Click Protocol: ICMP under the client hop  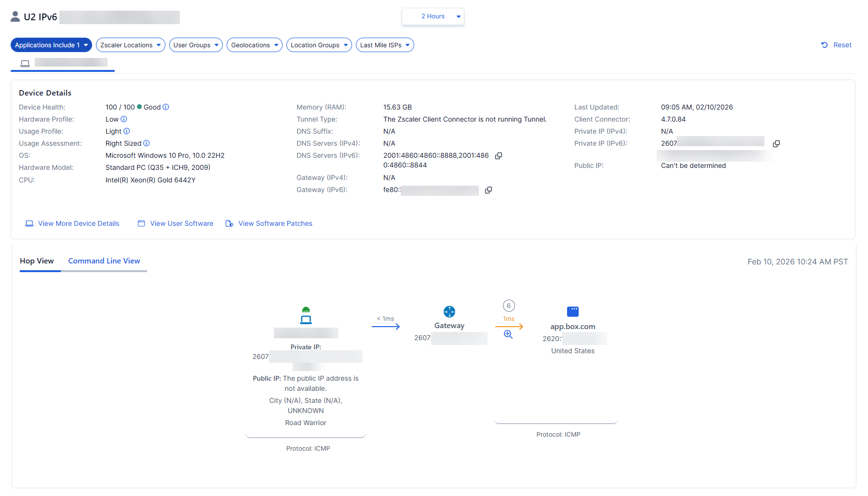(x=308, y=448)
